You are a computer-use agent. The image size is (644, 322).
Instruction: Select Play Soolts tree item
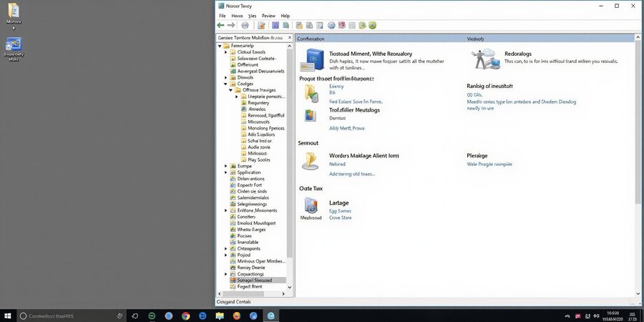[259, 160]
